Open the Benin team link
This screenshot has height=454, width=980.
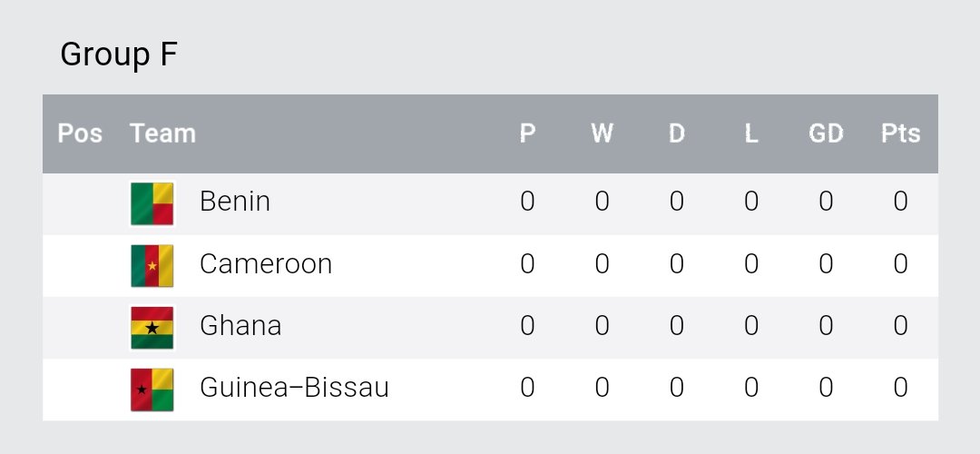click(235, 202)
